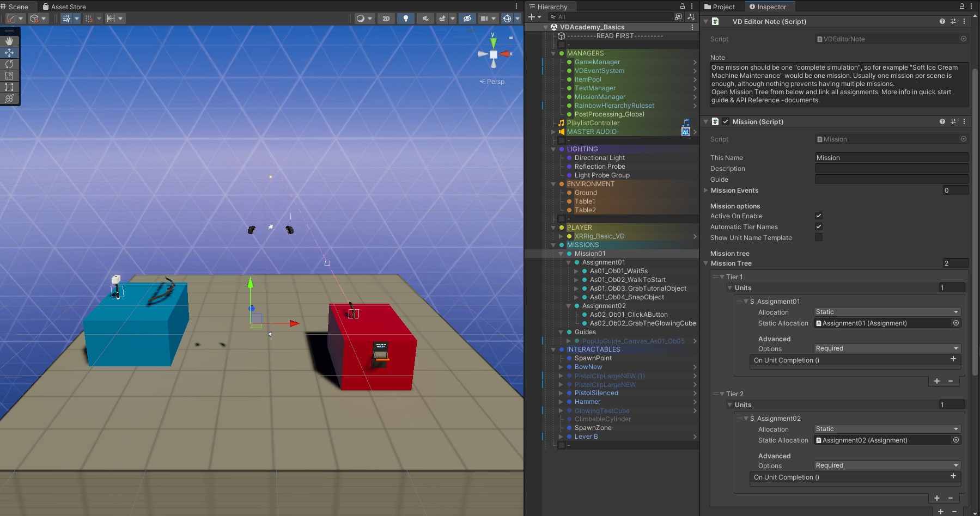The height and width of the screenshot is (516, 980).
Task: Uncheck the Active On Enable checkbox
Action: [818, 216]
